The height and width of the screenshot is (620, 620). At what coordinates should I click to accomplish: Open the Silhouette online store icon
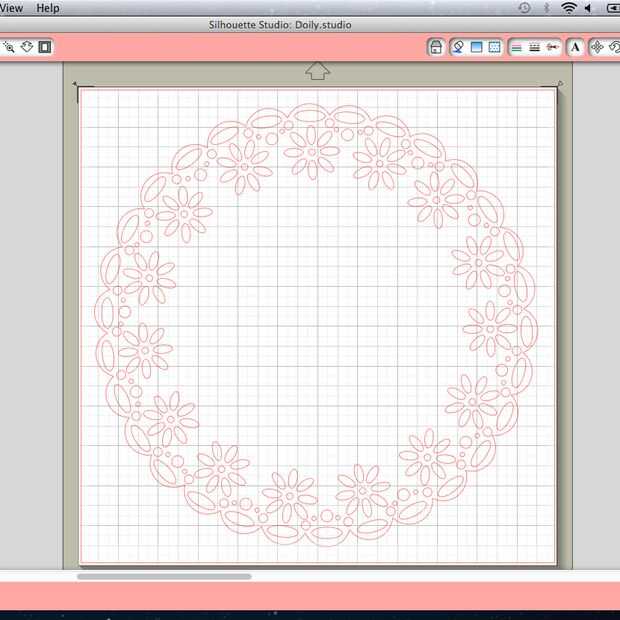click(436, 47)
